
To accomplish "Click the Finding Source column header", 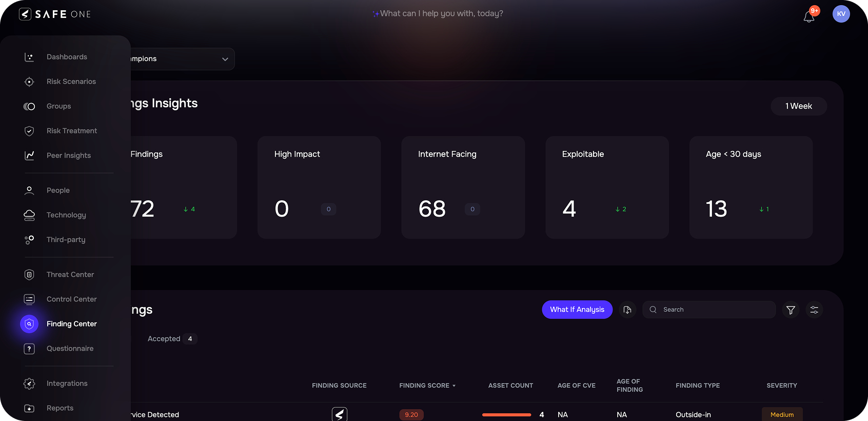I will pos(339,386).
